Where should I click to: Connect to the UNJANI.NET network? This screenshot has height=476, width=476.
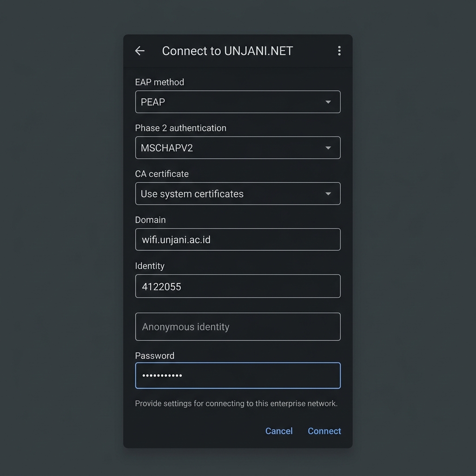click(x=324, y=431)
